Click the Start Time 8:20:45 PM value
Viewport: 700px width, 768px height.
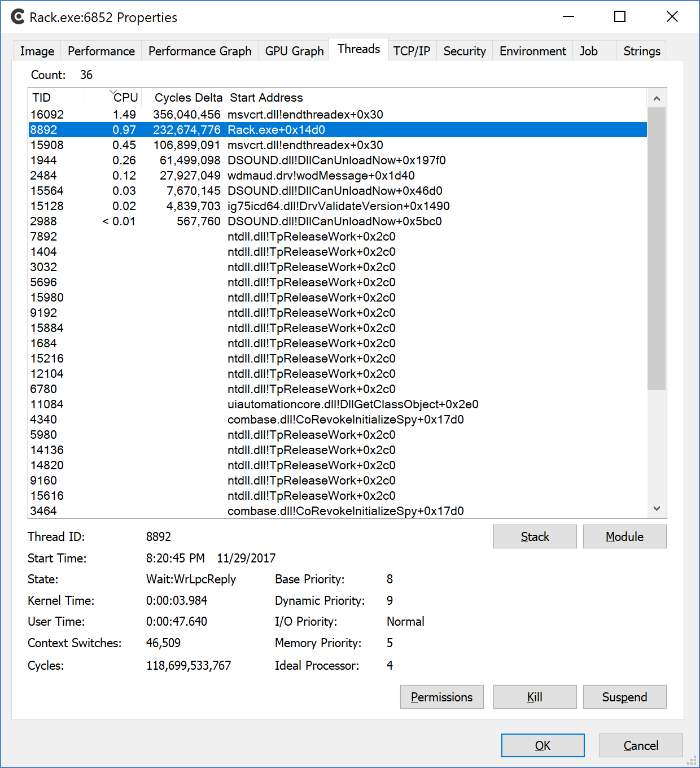click(176, 558)
